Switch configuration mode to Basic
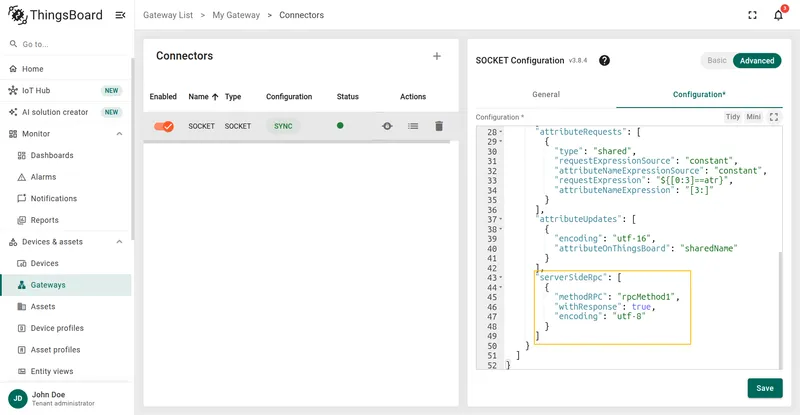 (x=717, y=60)
